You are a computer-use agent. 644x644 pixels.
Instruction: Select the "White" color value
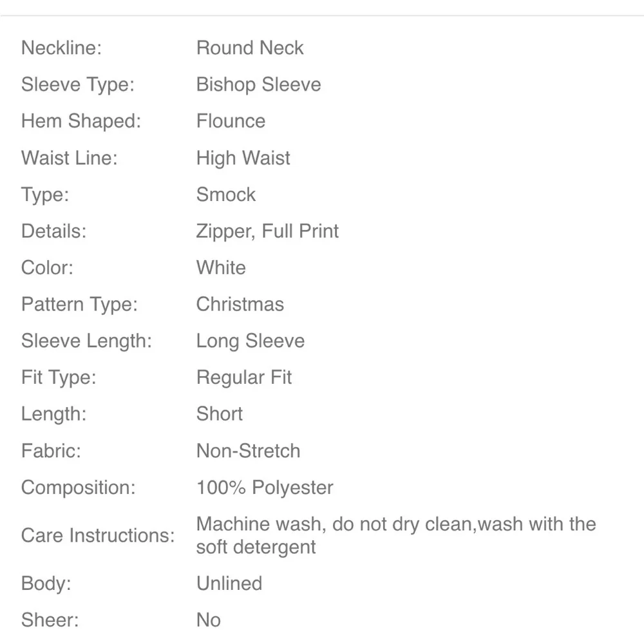click(221, 268)
